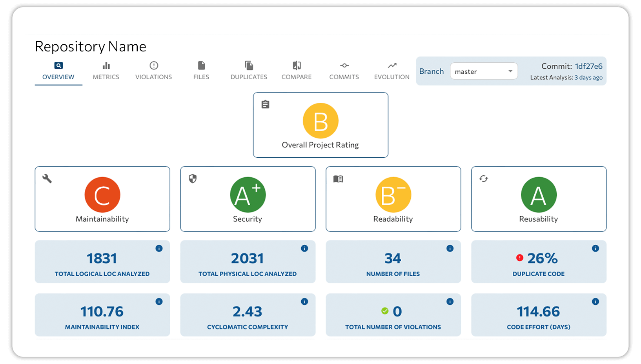Expand the branch selector chevron arrow

pyautogui.click(x=510, y=71)
